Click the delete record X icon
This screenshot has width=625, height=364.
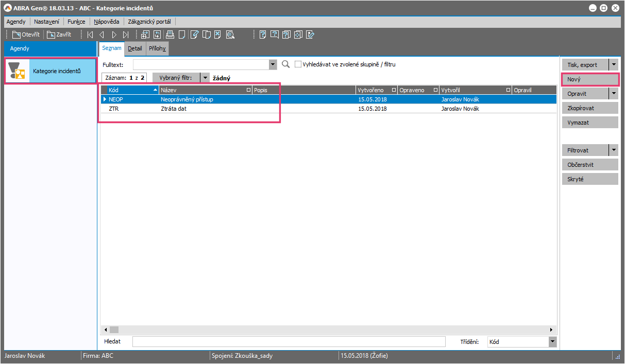click(x=218, y=35)
